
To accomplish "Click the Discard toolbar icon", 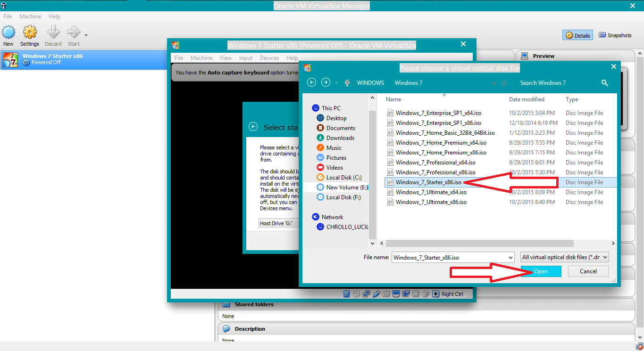I will pyautogui.click(x=52, y=35).
